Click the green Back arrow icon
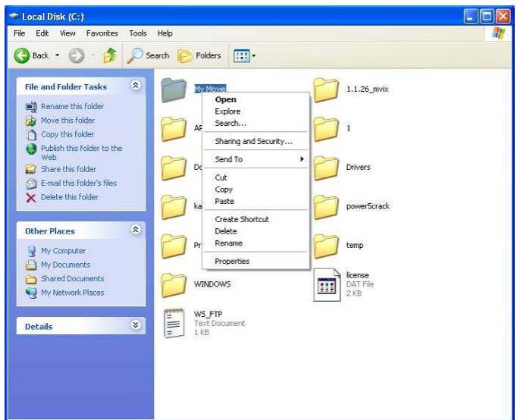 point(22,55)
